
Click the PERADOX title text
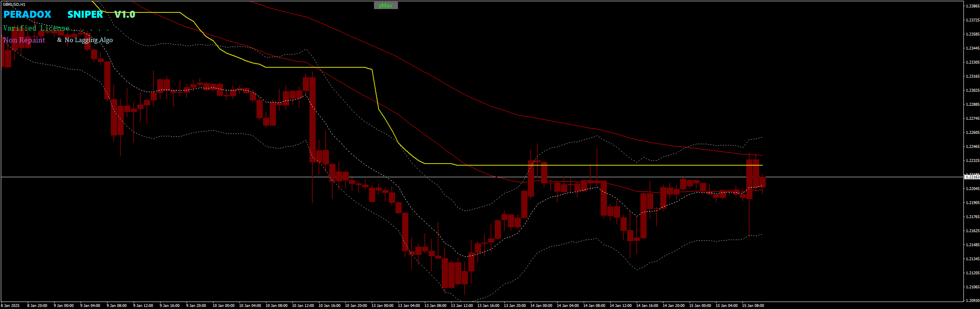click(27, 14)
